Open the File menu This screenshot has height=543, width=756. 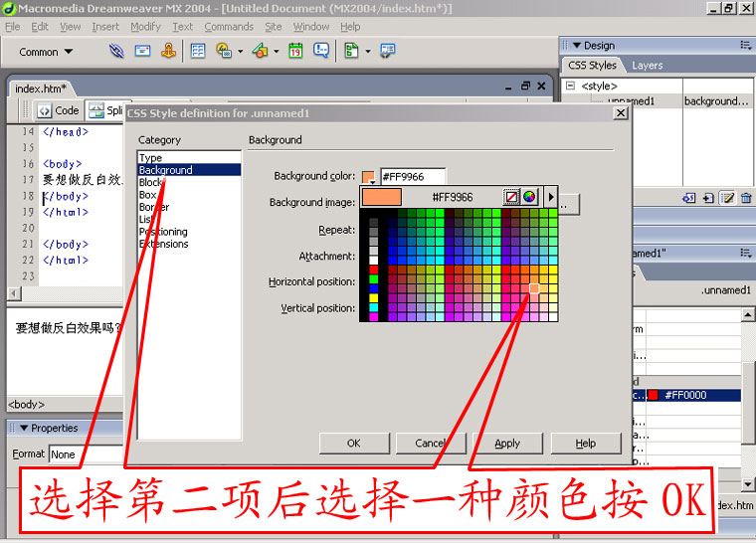click(x=13, y=27)
